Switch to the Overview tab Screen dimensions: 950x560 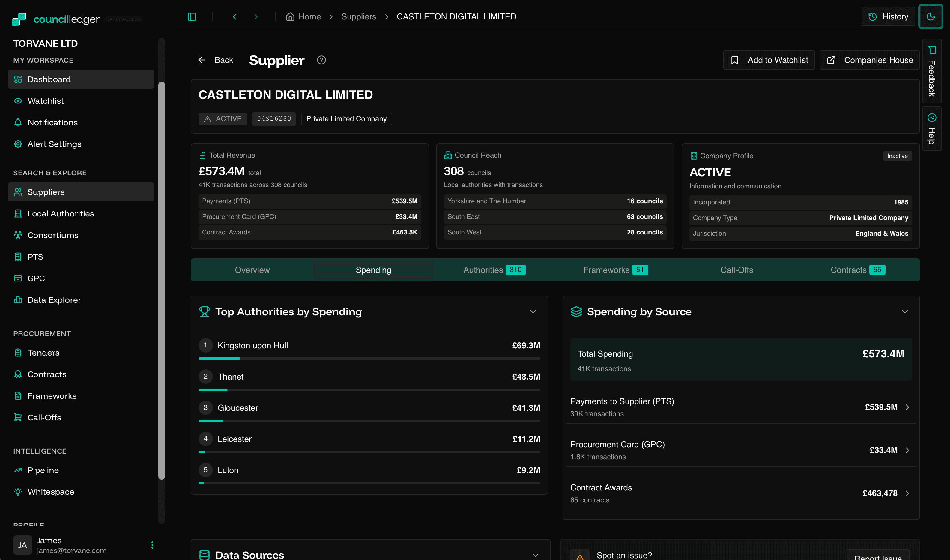(252, 270)
